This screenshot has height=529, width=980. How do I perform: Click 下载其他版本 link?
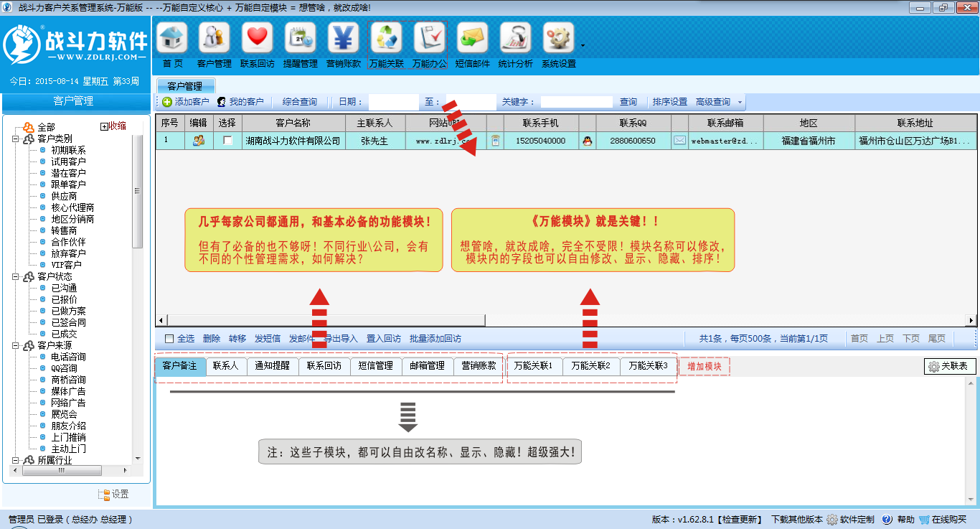(x=797, y=520)
